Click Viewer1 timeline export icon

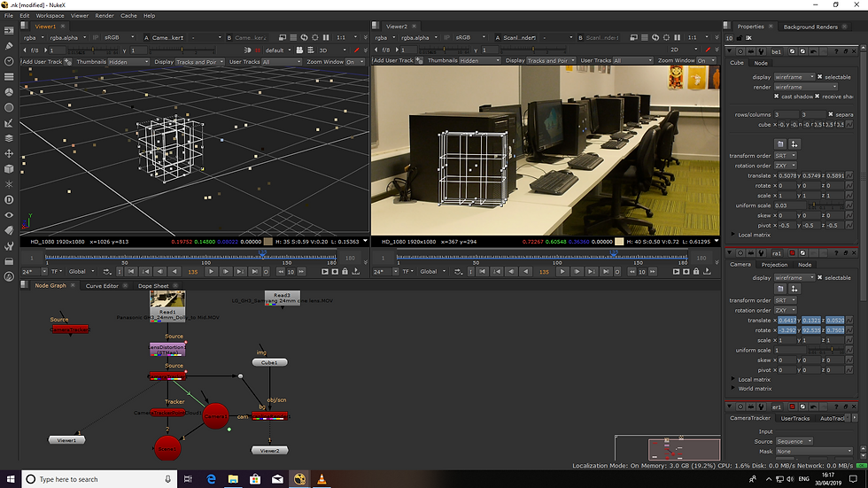pos(356,271)
